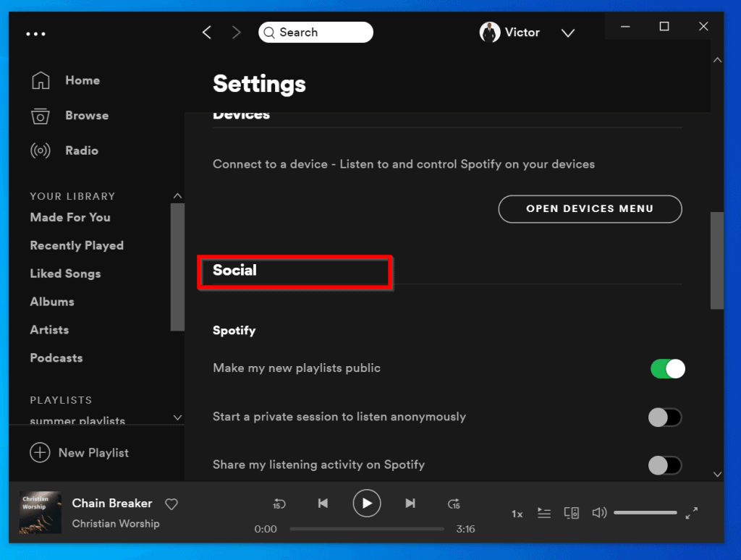The image size is (741, 560).
Task: Open Recently Played in library
Action: (77, 245)
